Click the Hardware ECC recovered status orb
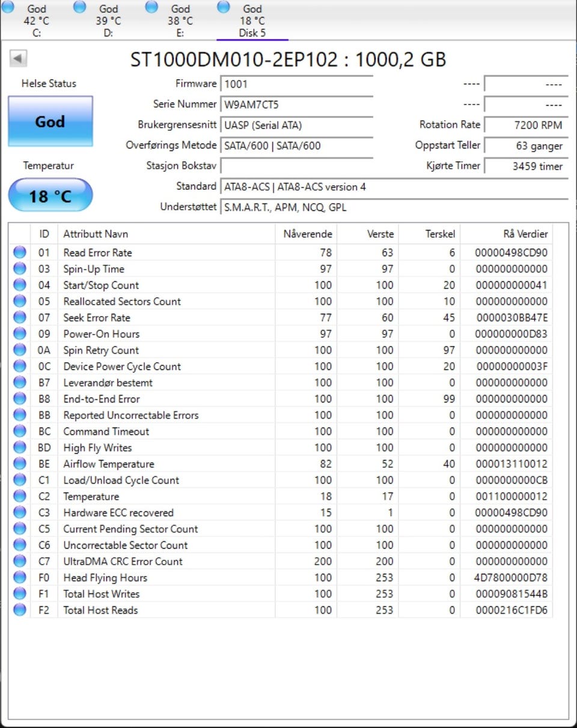The height and width of the screenshot is (728, 577). (20, 512)
